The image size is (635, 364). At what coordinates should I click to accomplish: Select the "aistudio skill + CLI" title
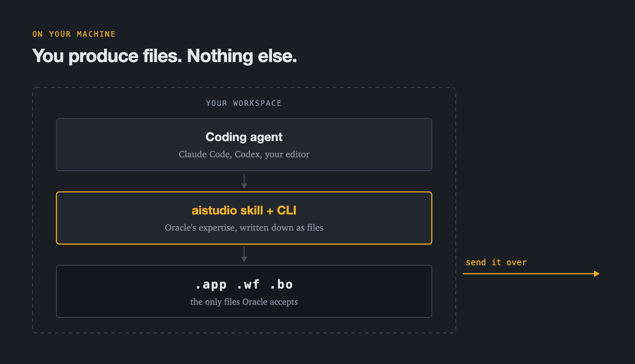[244, 210]
